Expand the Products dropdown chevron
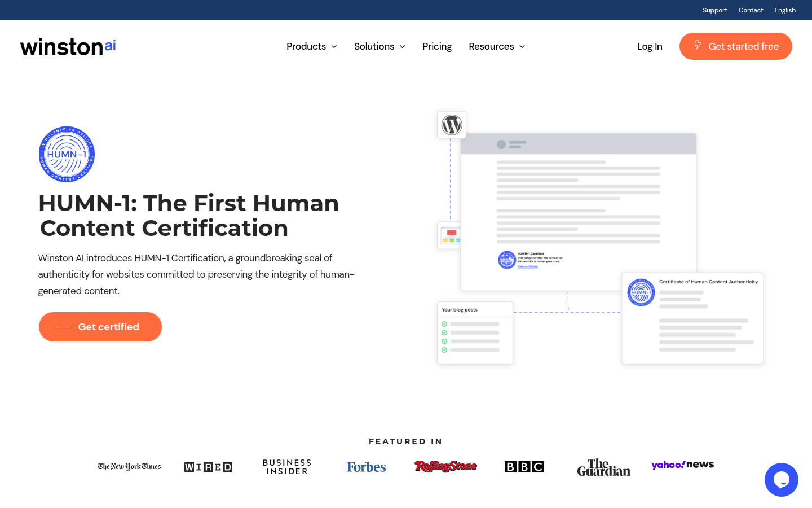This screenshot has width=812, height=508. 334,46
